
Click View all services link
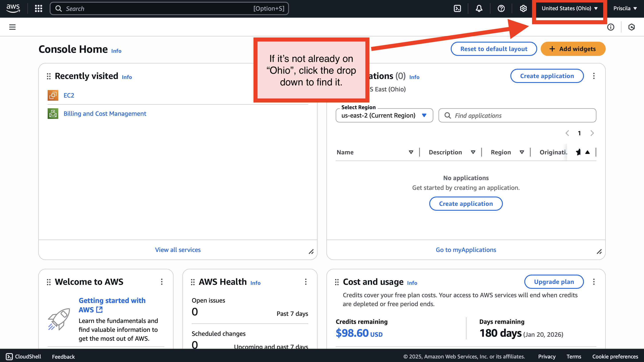pyautogui.click(x=178, y=250)
